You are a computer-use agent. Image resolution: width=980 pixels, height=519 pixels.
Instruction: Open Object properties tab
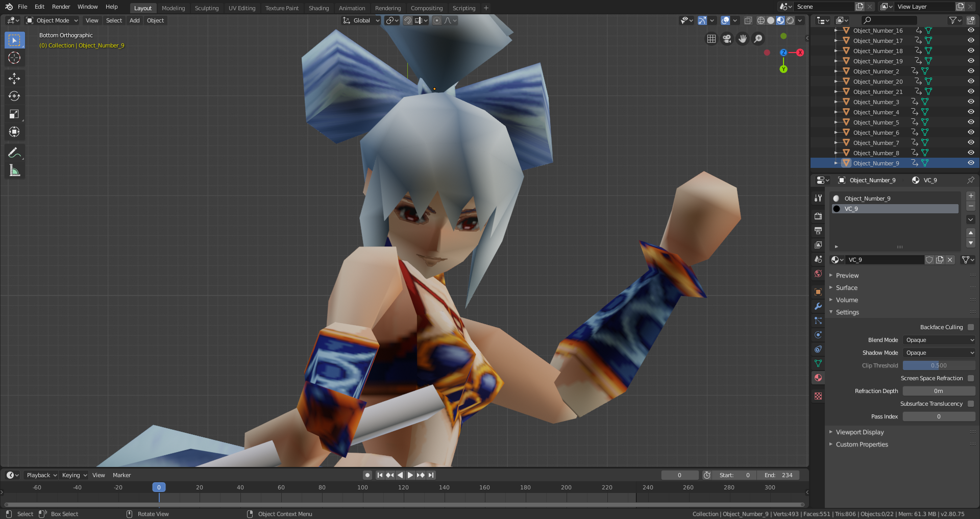(x=818, y=292)
